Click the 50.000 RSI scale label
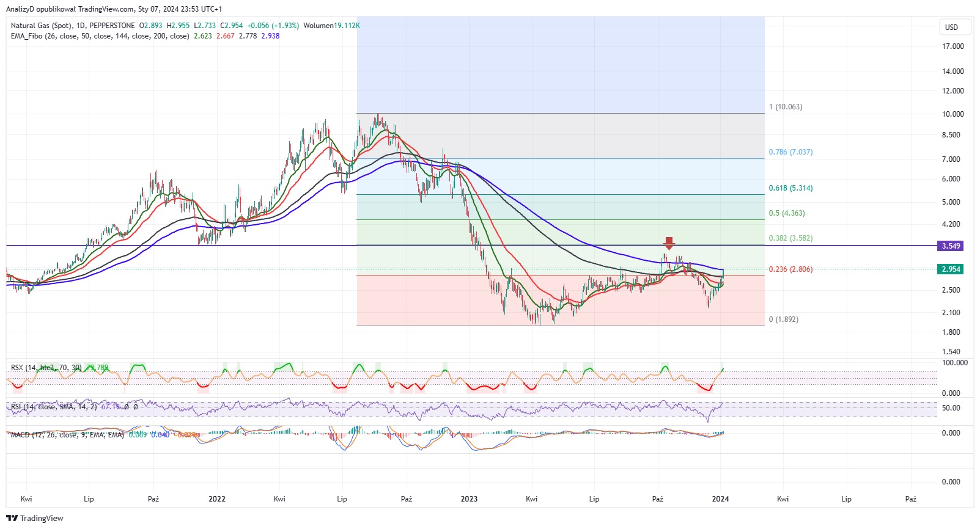 (x=951, y=408)
